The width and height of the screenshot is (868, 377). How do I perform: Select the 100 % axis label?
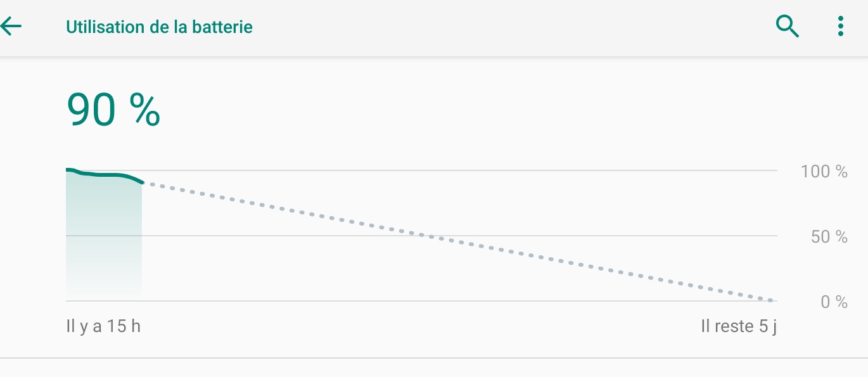[x=824, y=172]
